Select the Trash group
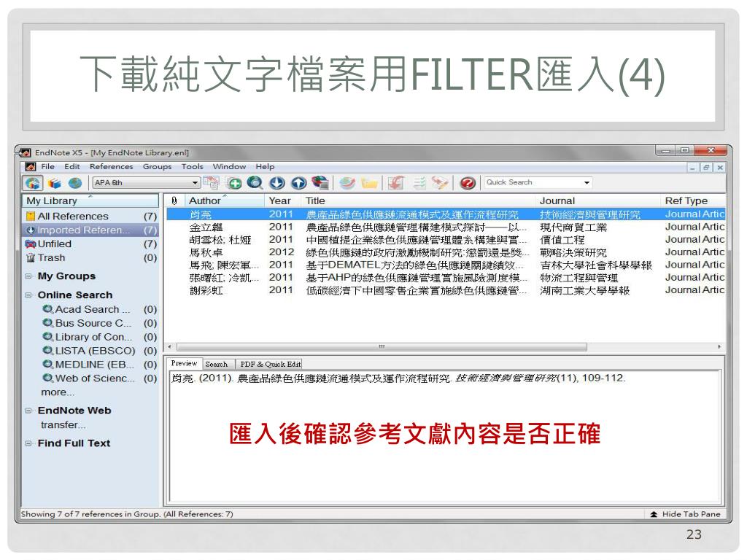747x560 pixels. click(x=91, y=257)
